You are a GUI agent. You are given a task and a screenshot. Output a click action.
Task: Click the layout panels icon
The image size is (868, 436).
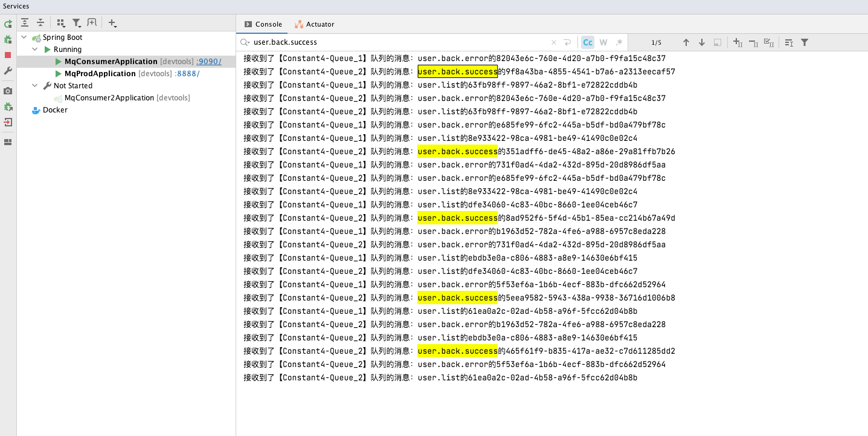click(8, 142)
